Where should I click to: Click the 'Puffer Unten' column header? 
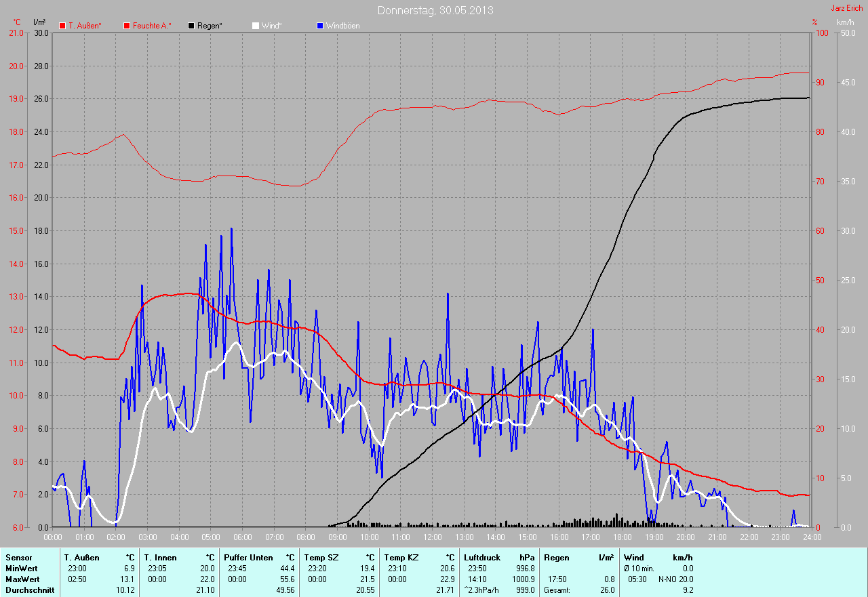(249, 558)
